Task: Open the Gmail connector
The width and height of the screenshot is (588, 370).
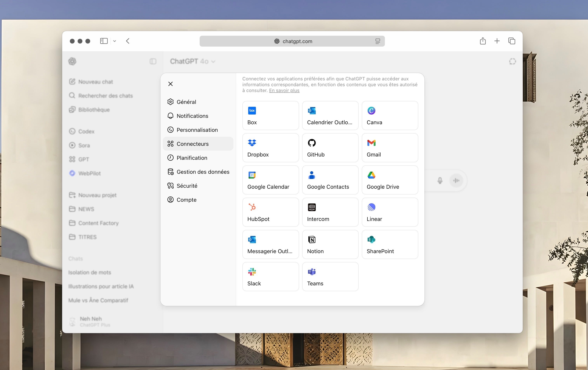Action: (390, 148)
